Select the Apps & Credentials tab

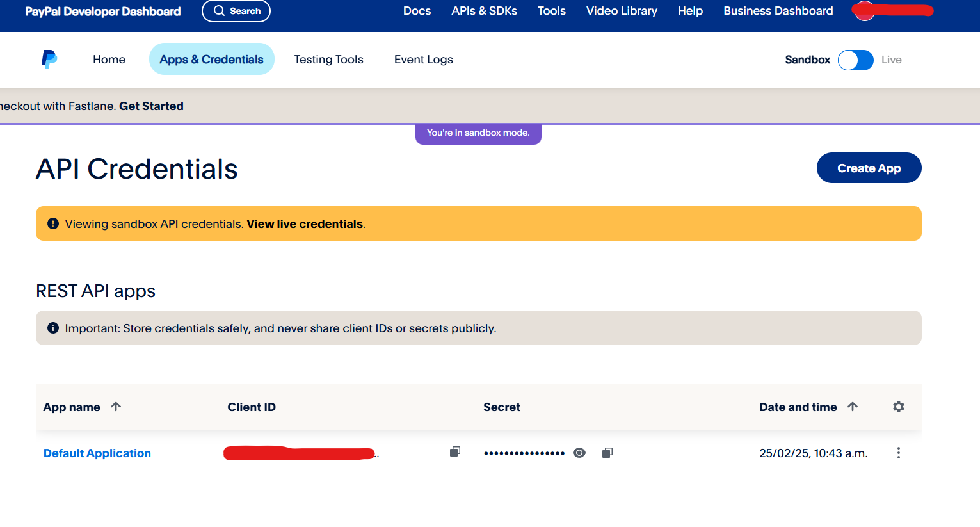[212, 60]
